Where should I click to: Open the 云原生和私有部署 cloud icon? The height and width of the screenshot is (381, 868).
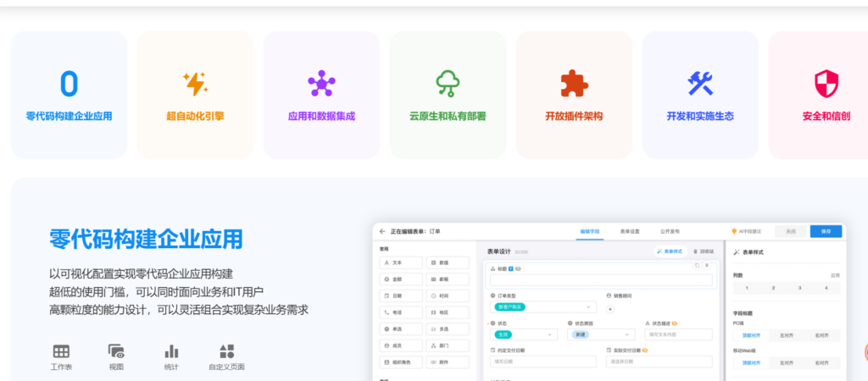(448, 83)
